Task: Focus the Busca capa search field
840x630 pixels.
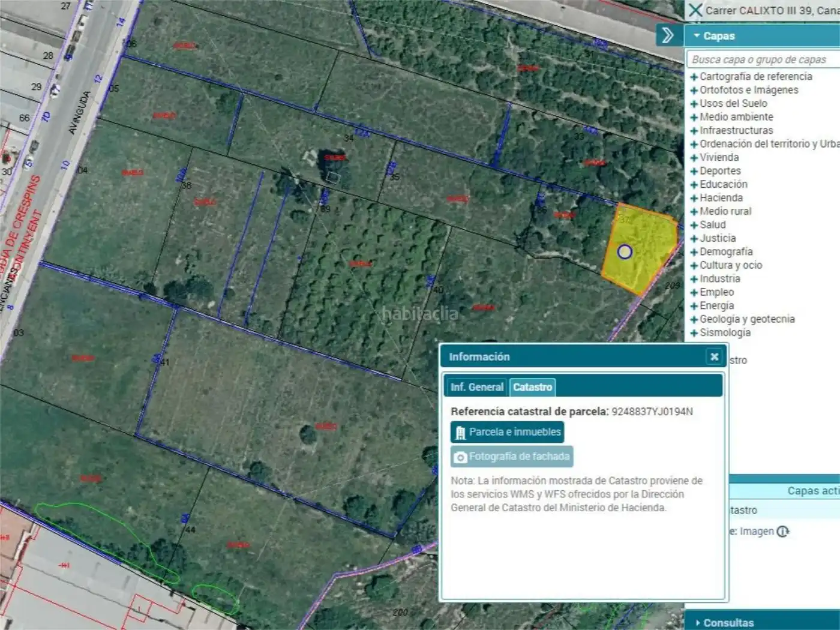Action: (x=762, y=59)
